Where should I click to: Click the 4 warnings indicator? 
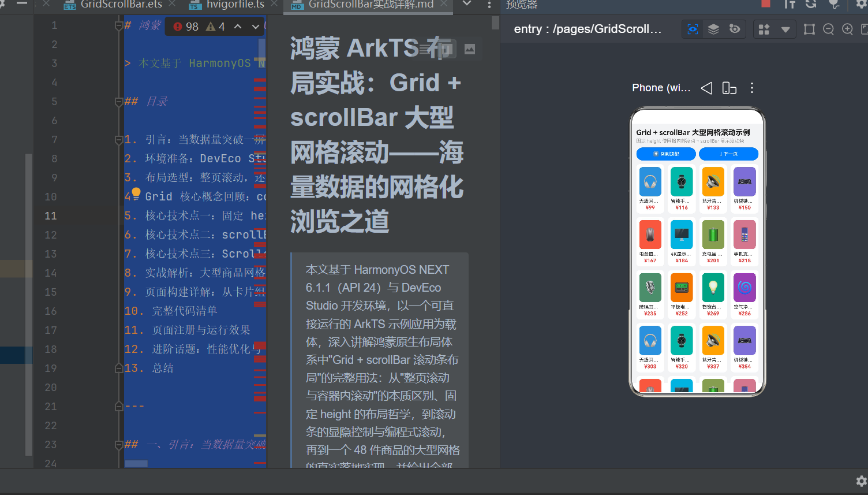tap(216, 27)
